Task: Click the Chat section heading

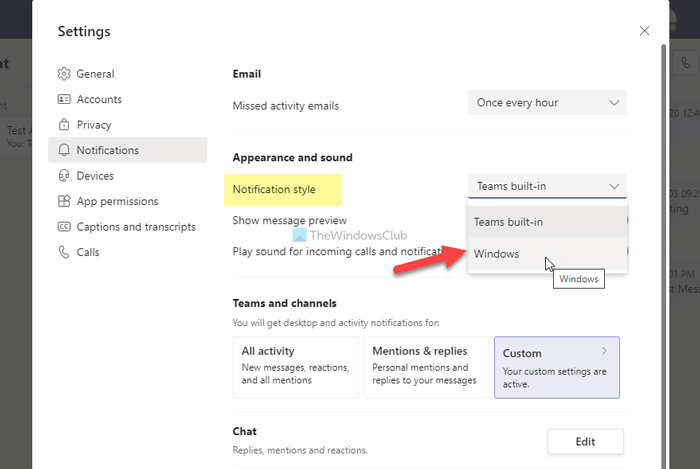Action: 245,432
